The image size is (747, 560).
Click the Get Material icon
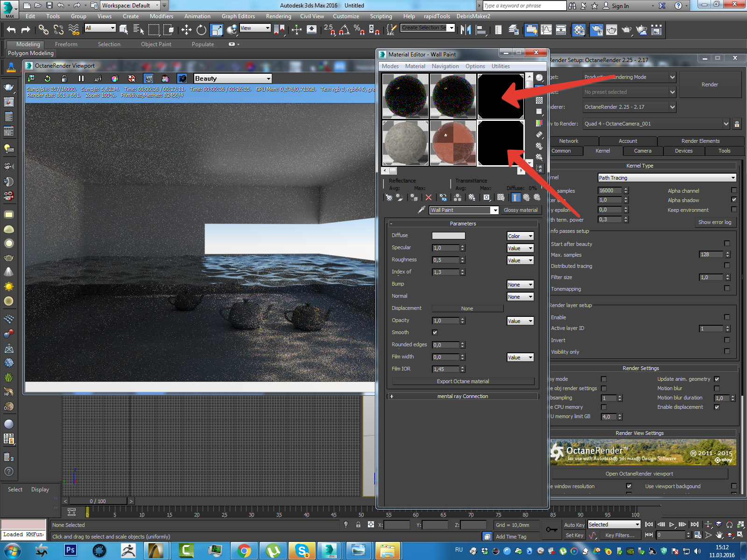(389, 197)
